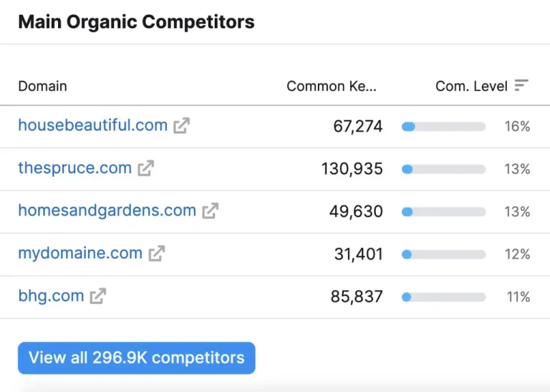Open the homesandgardens.com domain link
Image resolution: width=550 pixels, height=392 pixels.
(x=107, y=211)
